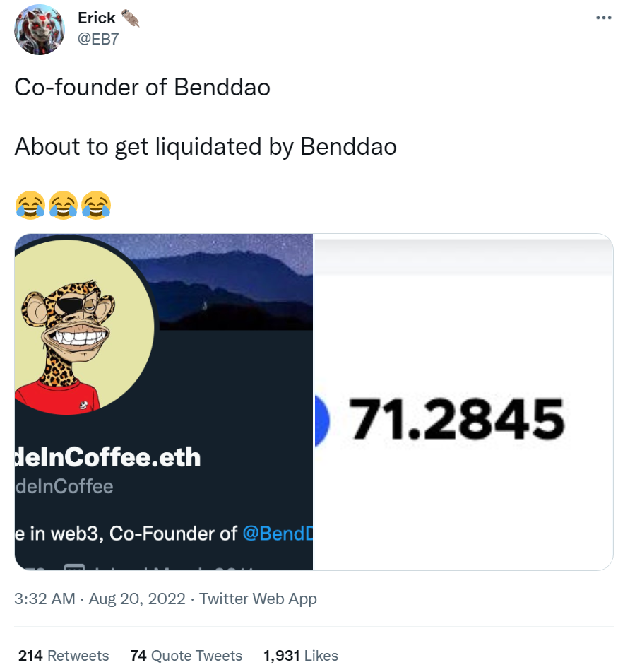Viewport: 630px width, 672px height.
Task: View the 214 Retweets list
Action: click(x=64, y=656)
